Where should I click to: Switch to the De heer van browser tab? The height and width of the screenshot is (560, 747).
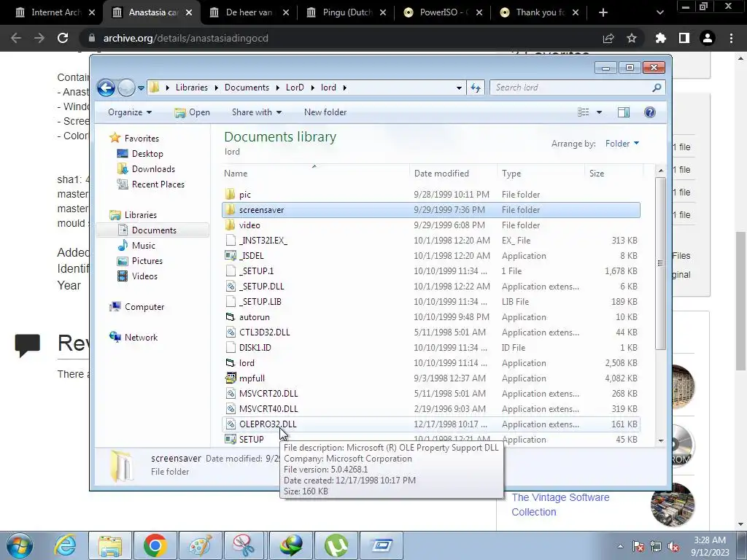[249, 12]
